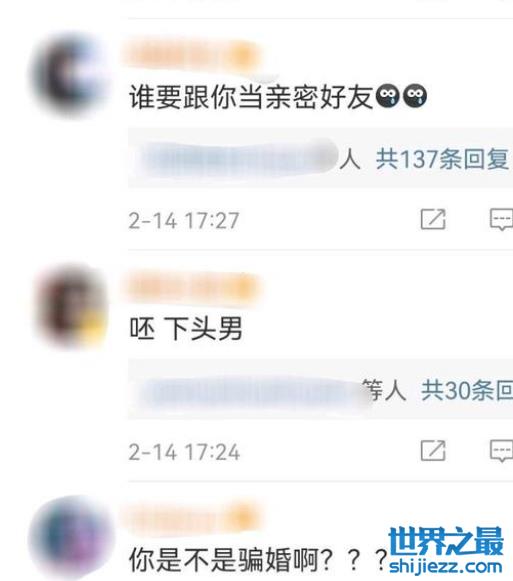Open avatar of the 骗婚 commenter
The image size is (513, 581).
pyautogui.click(x=70, y=537)
